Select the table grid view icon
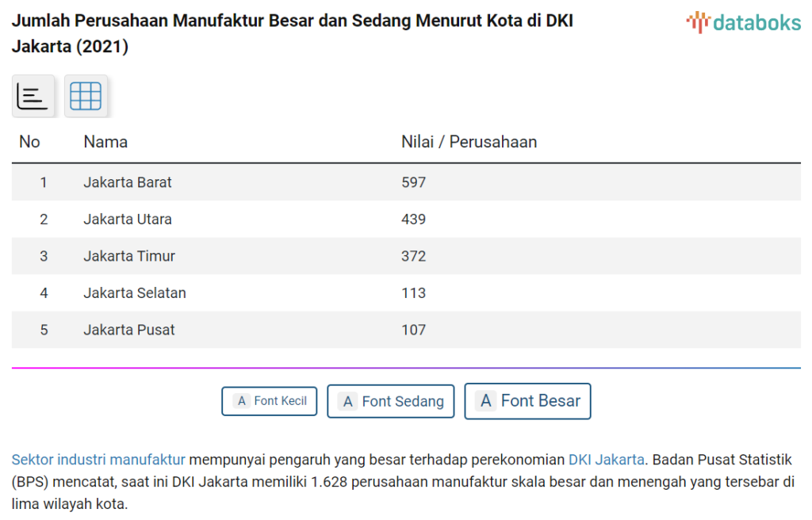812x520 pixels. 86,96
